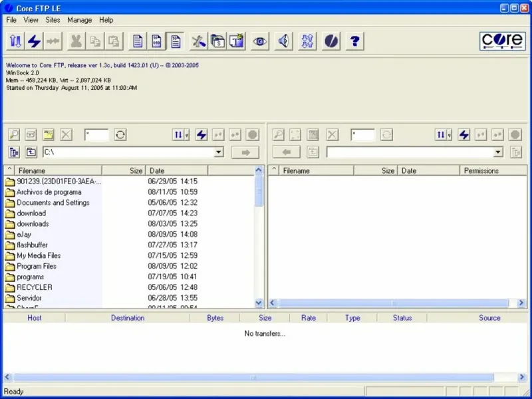The width and height of the screenshot is (532, 399).
Task: Click the Core FTP round logo toolbar icon
Action: (x=331, y=41)
